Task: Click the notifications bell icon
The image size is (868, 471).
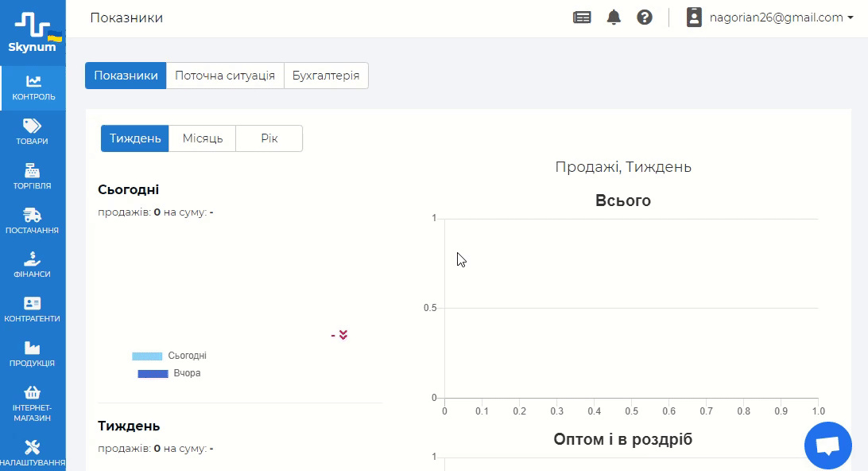Action: (614, 18)
